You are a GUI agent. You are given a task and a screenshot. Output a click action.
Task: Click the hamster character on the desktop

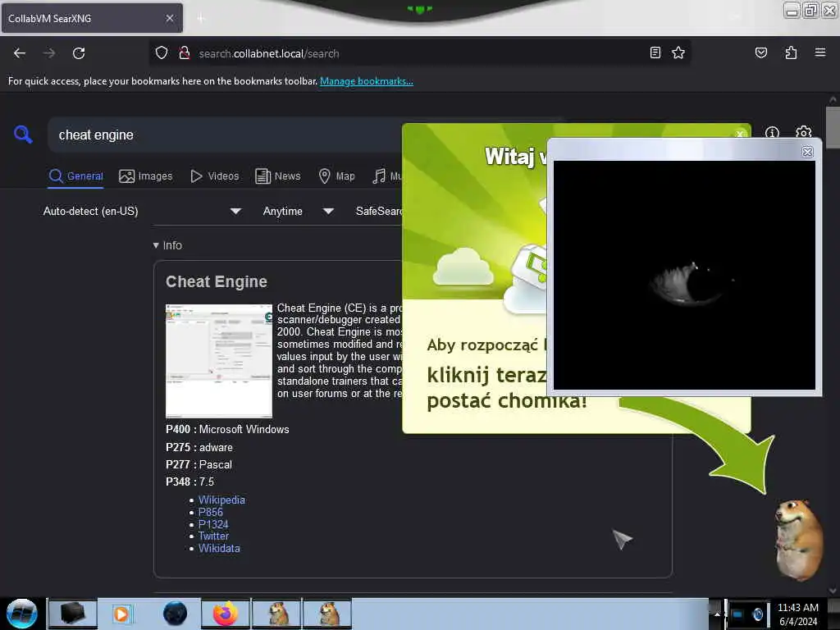(x=798, y=540)
